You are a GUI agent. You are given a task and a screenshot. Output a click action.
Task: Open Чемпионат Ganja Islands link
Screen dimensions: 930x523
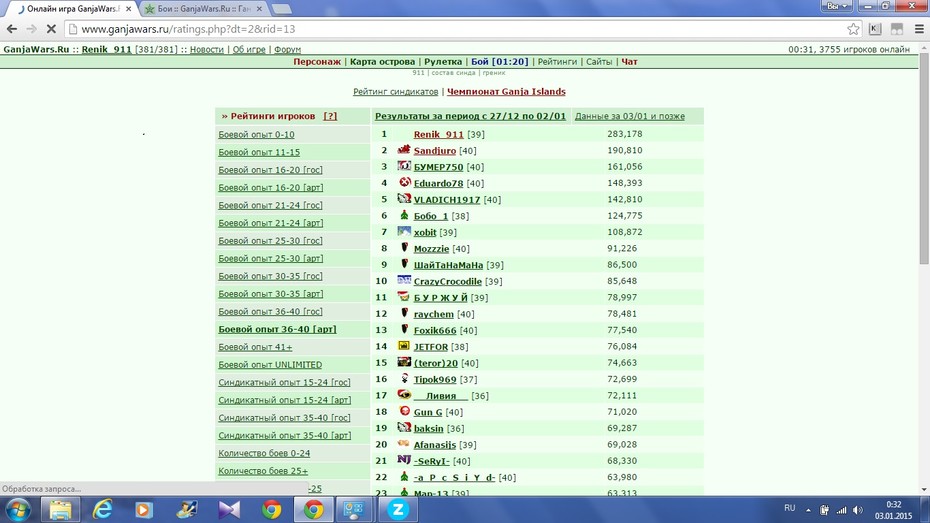pyautogui.click(x=506, y=91)
